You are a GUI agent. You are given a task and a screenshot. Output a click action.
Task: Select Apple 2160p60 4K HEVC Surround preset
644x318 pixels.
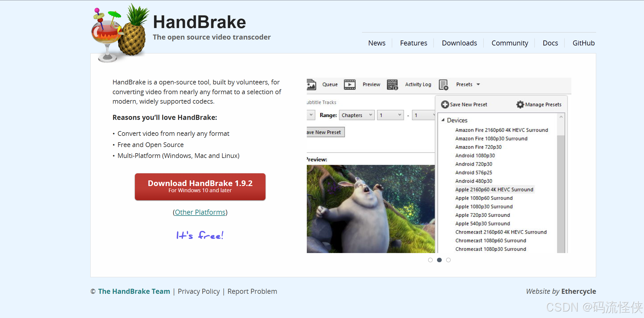tap(494, 190)
